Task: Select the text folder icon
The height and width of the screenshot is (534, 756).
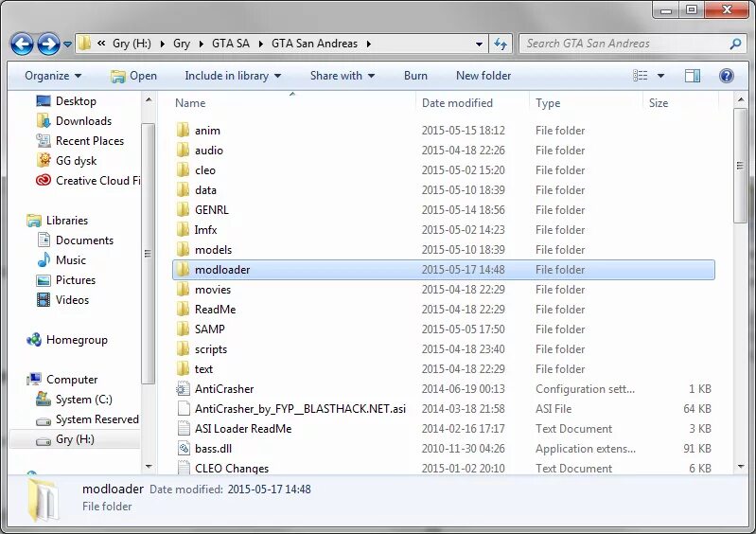Action: (183, 368)
